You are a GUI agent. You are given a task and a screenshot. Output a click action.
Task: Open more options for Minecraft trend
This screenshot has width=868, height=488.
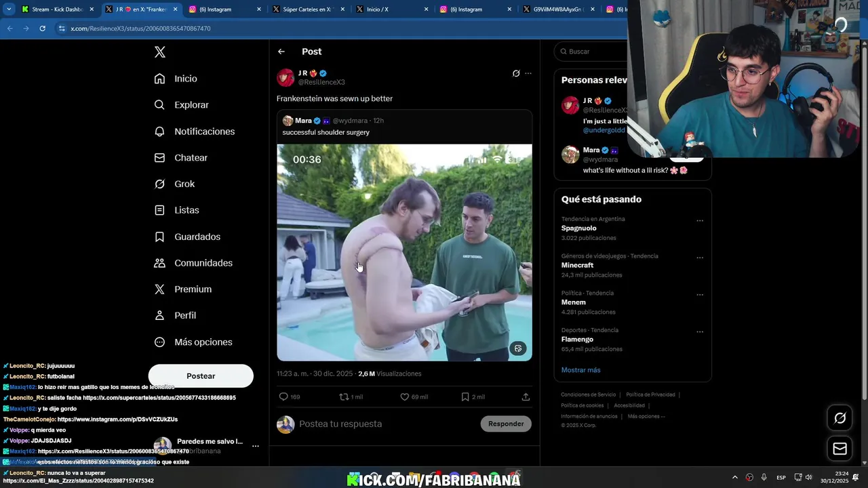tap(700, 258)
